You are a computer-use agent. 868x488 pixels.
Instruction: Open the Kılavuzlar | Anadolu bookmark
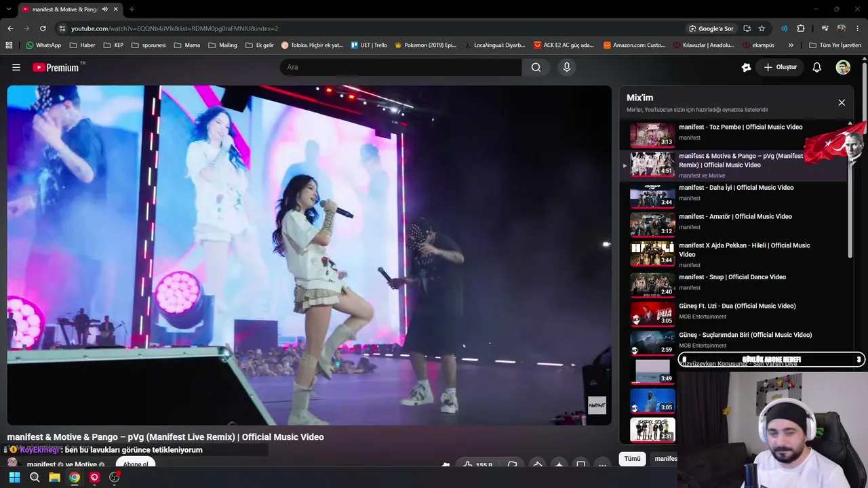(704, 45)
